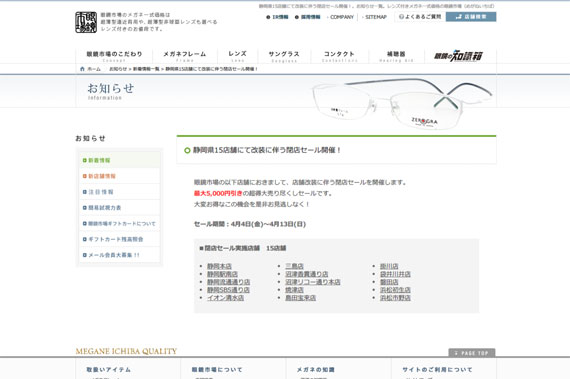Select 眼鏡市場ギフトカードについて in the sidebar

coord(120,223)
